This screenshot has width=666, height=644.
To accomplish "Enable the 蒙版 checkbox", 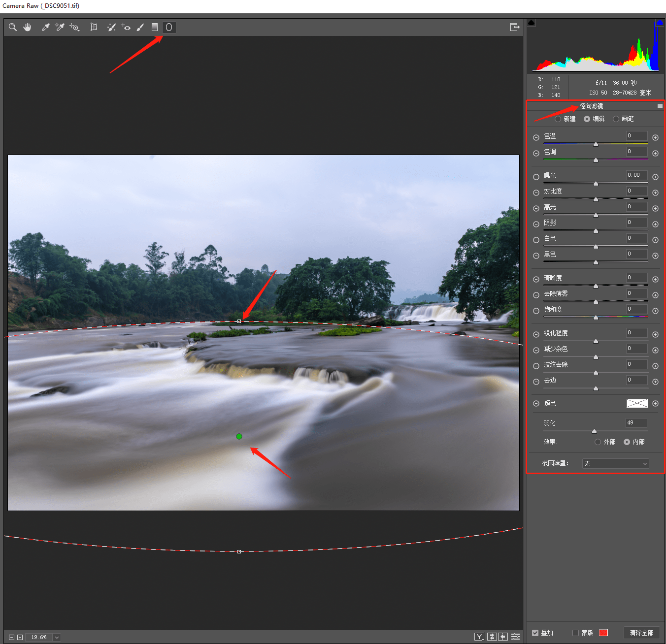I will 575,633.
